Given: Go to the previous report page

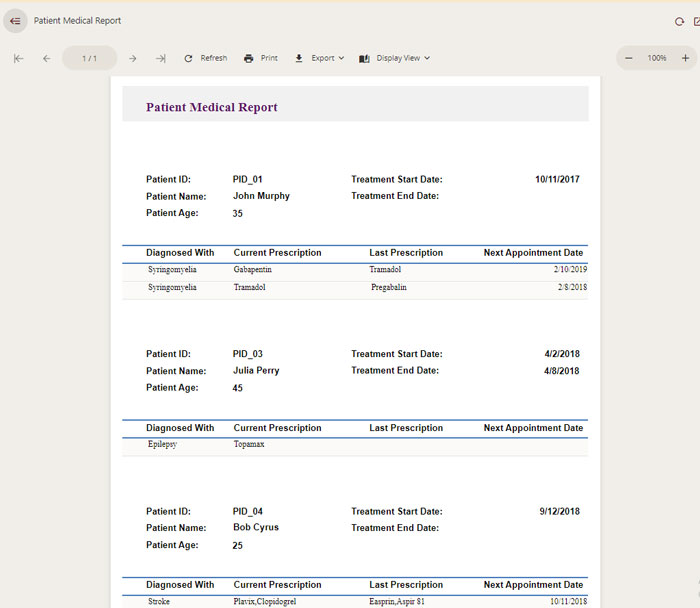Looking at the screenshot, I should point(46,58).
